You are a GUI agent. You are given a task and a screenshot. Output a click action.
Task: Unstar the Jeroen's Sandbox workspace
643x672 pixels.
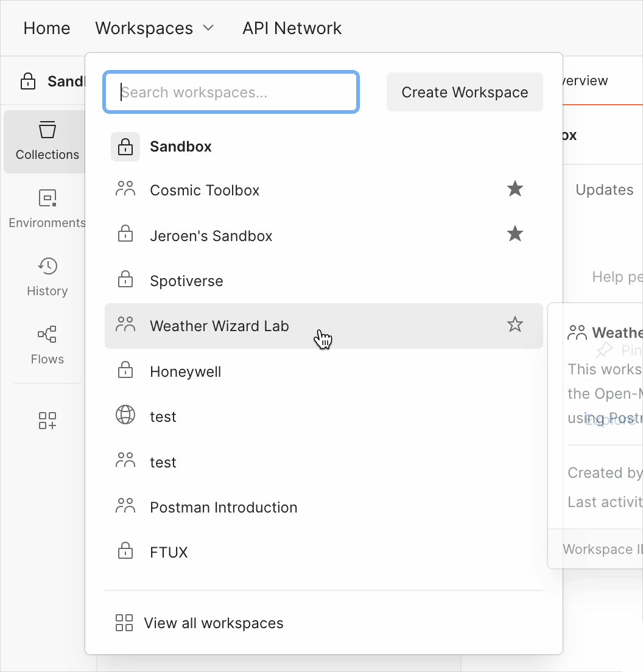tap(515, 234)
